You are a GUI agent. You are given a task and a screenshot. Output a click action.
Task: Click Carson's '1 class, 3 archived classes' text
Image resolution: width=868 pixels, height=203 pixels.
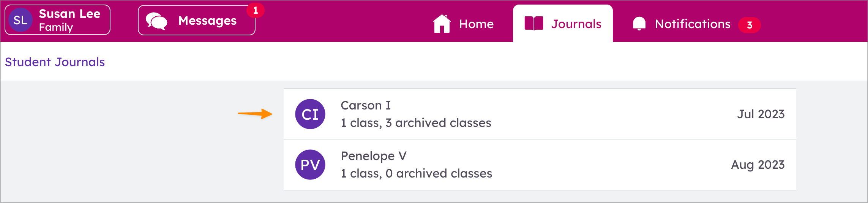(416, 123)
